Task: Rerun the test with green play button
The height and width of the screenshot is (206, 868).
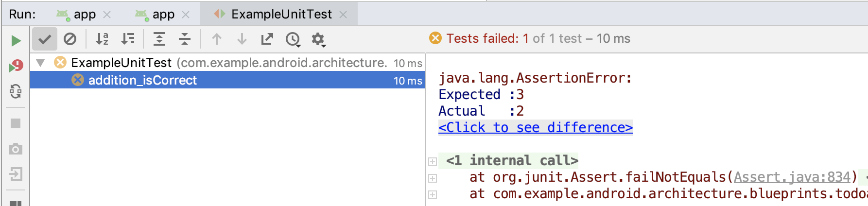Action: click(16, 40)
